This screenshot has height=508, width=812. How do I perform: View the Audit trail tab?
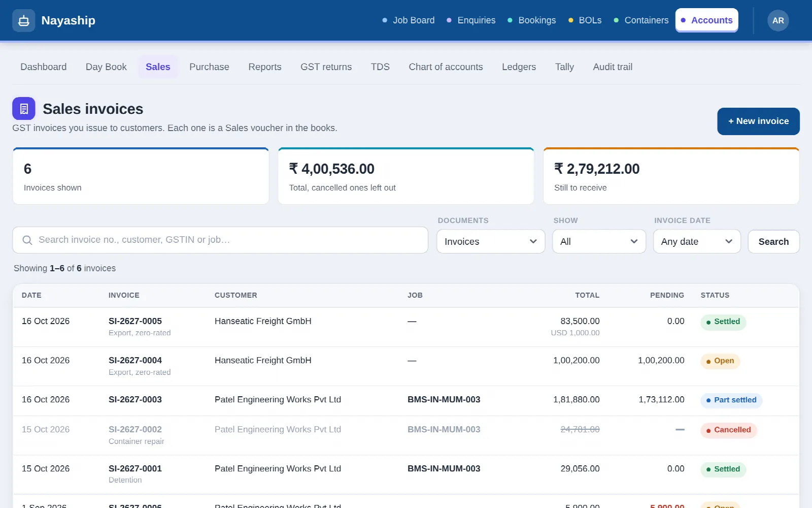613,67
